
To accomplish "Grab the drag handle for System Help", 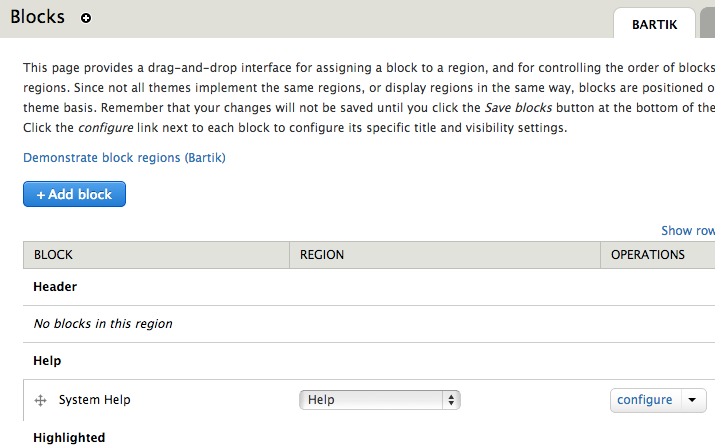I will (x=41, y=400).
